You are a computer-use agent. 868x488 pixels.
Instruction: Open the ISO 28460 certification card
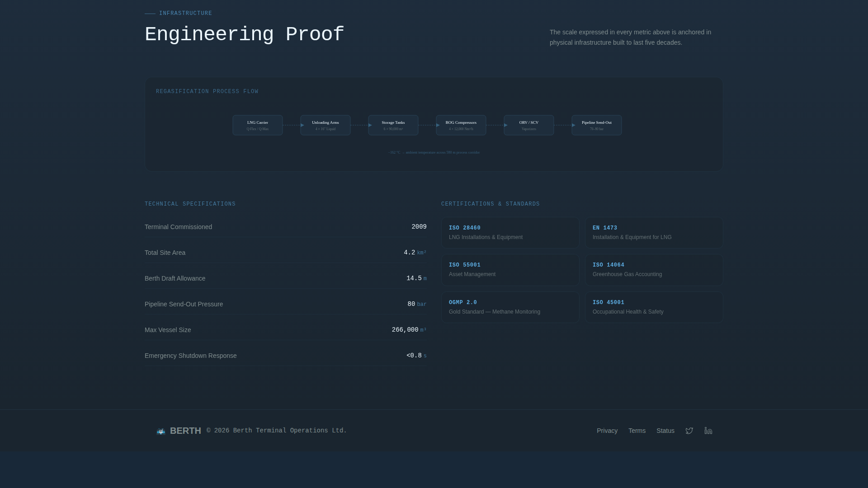pyautogui.click(x=510, y=233)
